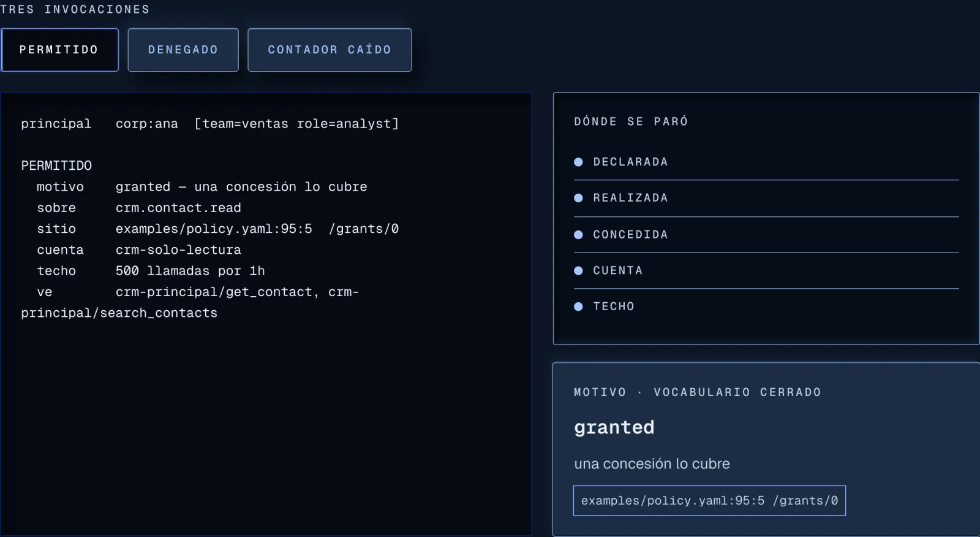Click the TECHO step dot
980x537 pixels.
pyautogui.click(x=578, y=307)
